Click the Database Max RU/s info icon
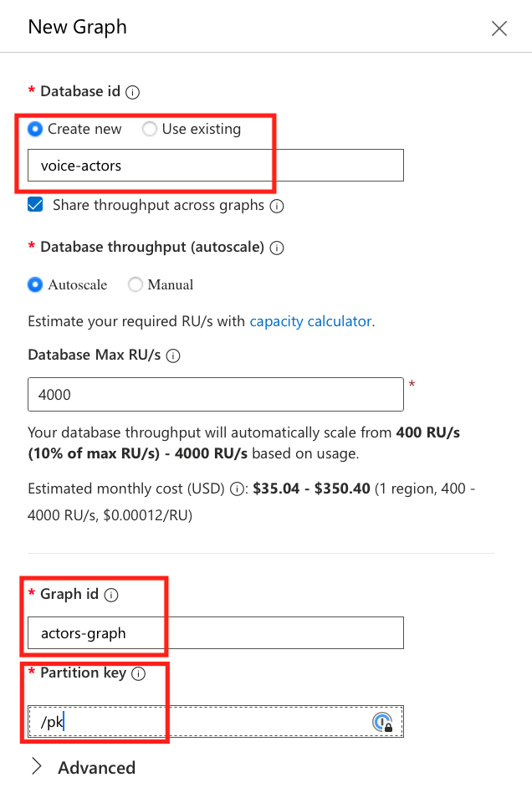Image resolution: width=532 pixels, height=798 pixels. pos(174,356)
